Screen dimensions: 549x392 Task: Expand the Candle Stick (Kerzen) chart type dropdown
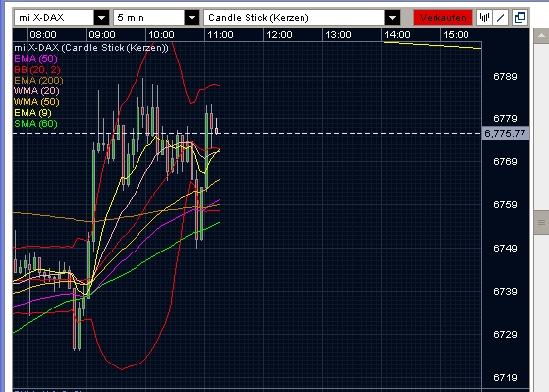coord(393,17)
